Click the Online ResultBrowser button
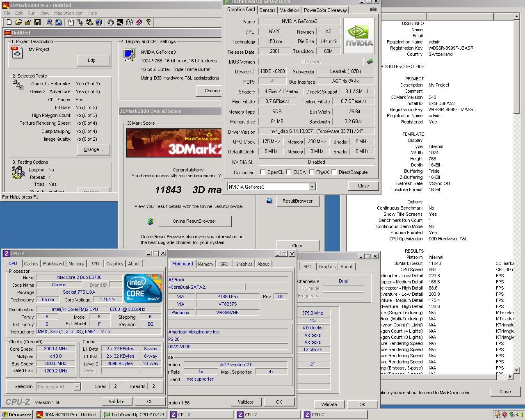This screenshot has width=525, height=420. coord(194,221)
